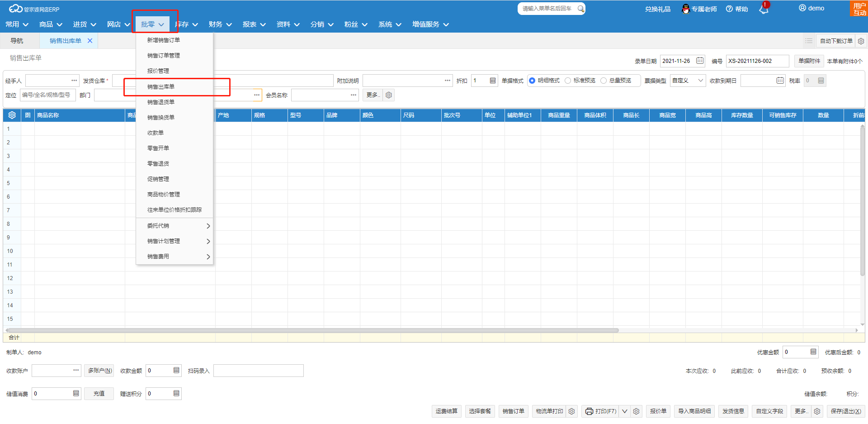Click the calculator icon in 优惠金额 field
Viewport: 868px width, 424px height.
[813, 352]
